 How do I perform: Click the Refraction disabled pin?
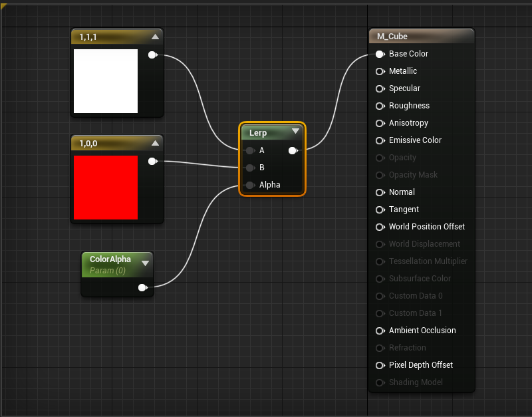pos(380,348)
